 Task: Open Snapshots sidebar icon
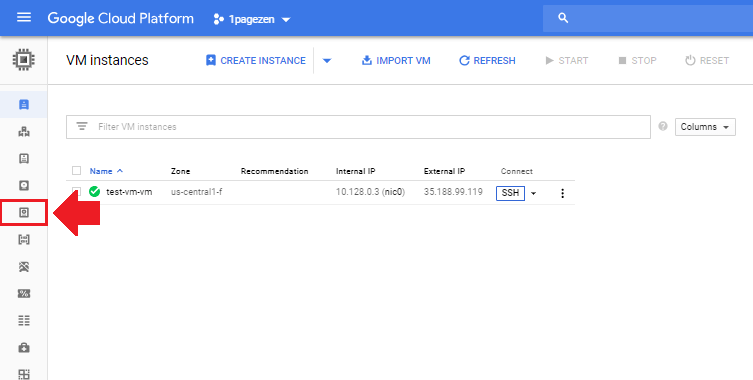[x=24, y=212]
